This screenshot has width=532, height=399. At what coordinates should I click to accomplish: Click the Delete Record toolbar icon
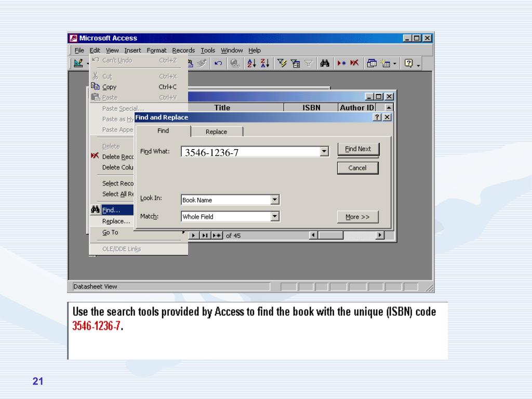click(354, 63)
